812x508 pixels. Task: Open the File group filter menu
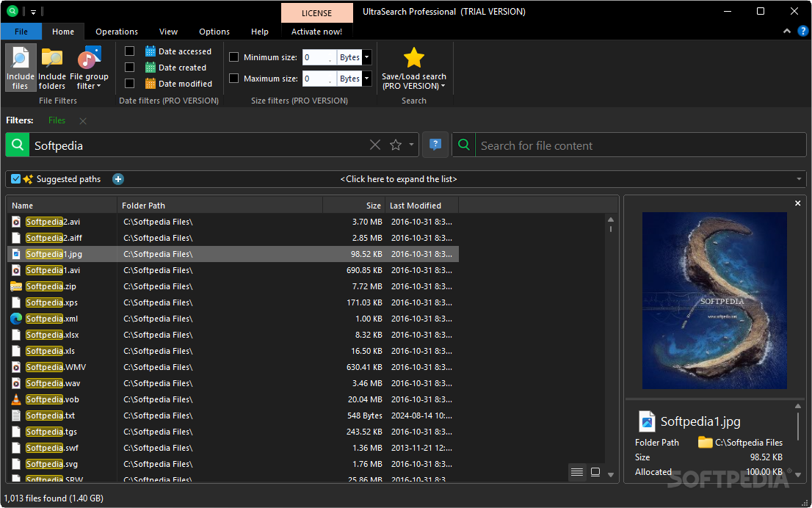(x=89, y=68)
